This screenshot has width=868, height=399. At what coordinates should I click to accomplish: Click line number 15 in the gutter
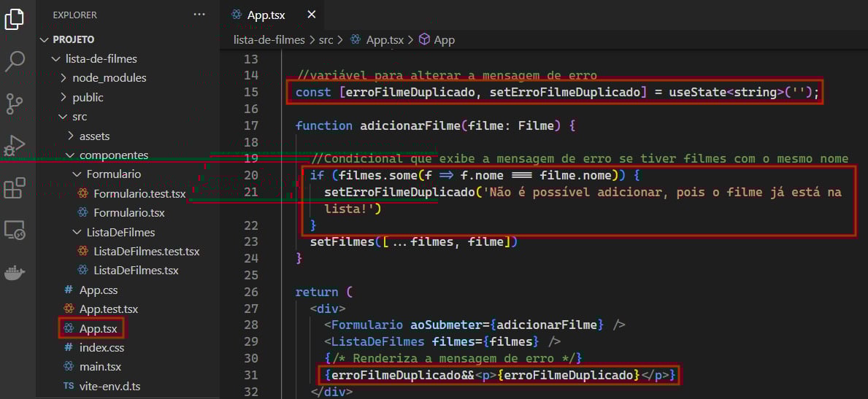pyautogui.click(x=251, y=92)
